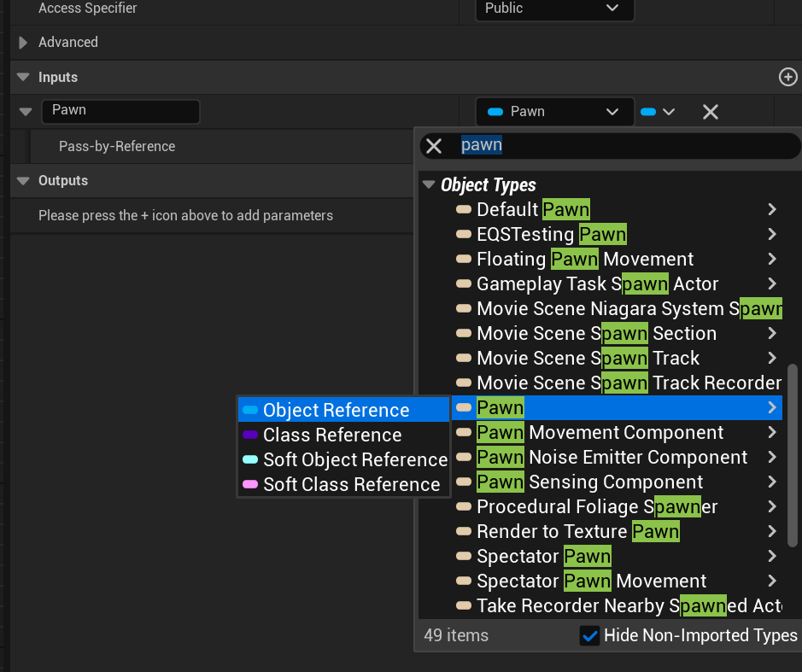Expand the Advanced section
Image resolution: width=802 pixels, height=672 pixels.
(x=23, y=43)
